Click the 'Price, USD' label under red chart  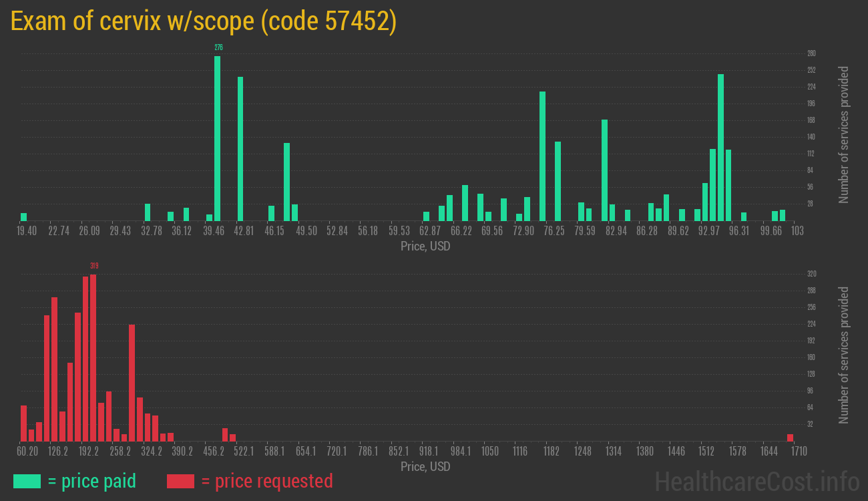click(425, 466)
